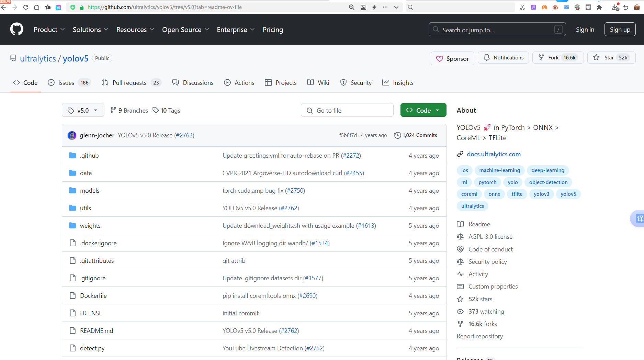644x360 pixels.
Task: Click the browser address bar URL
Action: (x=165, y=7)
